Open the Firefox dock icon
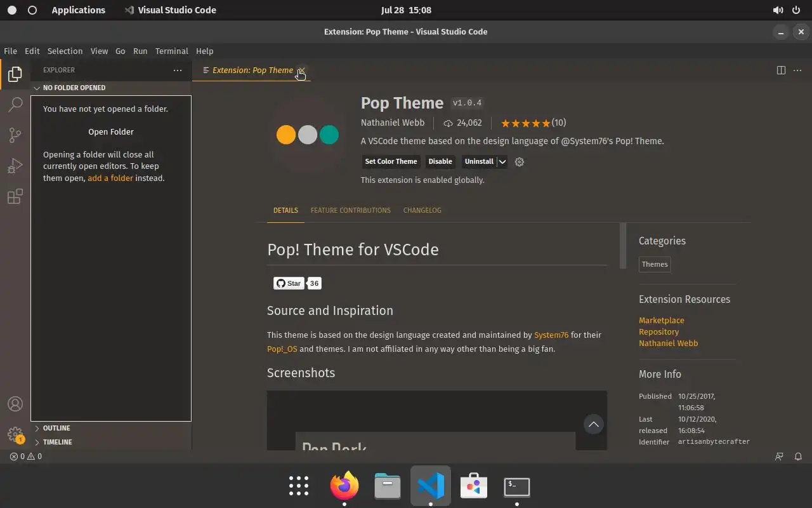The width and height of the screenshot is (812, 508). (344, 486)
